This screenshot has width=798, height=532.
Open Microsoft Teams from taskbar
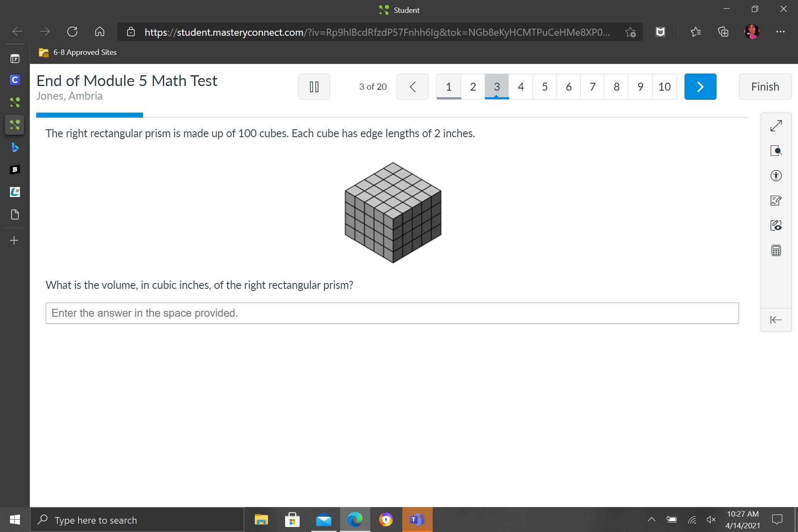pyautogui.click(x=417, y=520)
